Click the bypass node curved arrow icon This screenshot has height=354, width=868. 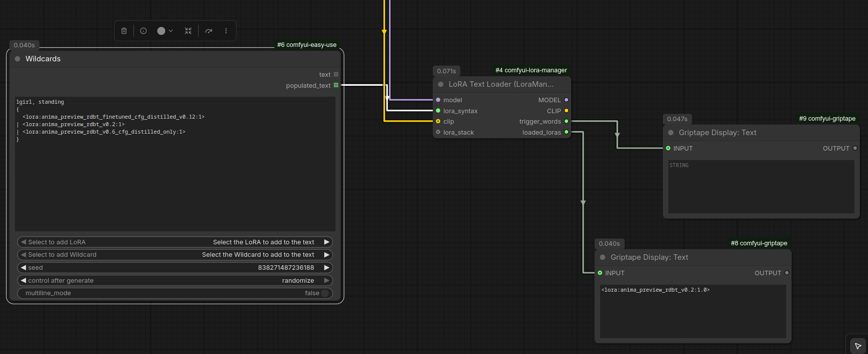point(209,31)
